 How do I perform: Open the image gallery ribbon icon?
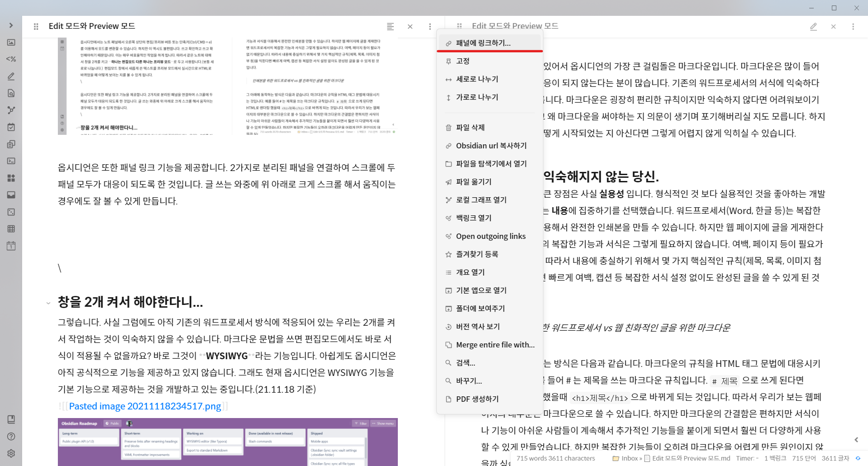11,43
